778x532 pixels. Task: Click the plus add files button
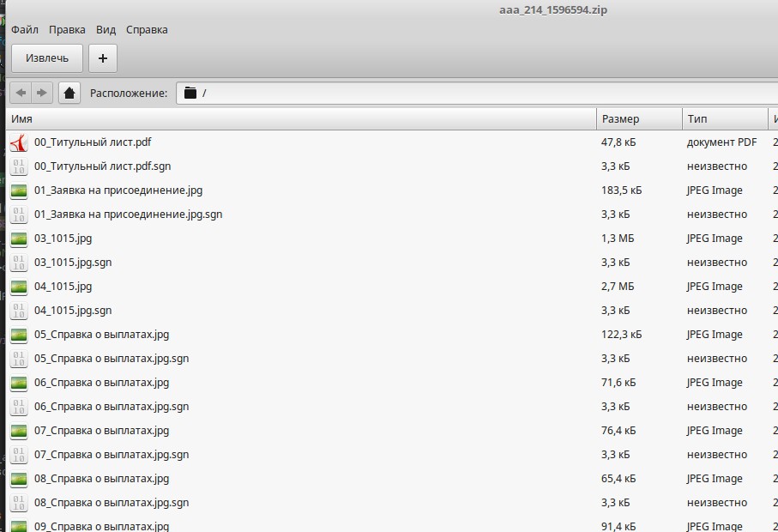click(x=103, y=58)
